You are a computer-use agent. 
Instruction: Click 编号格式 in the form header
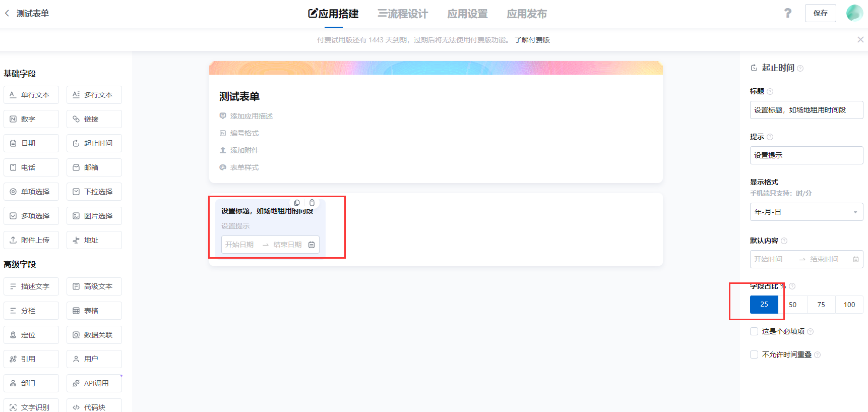[x=239, y=133]
